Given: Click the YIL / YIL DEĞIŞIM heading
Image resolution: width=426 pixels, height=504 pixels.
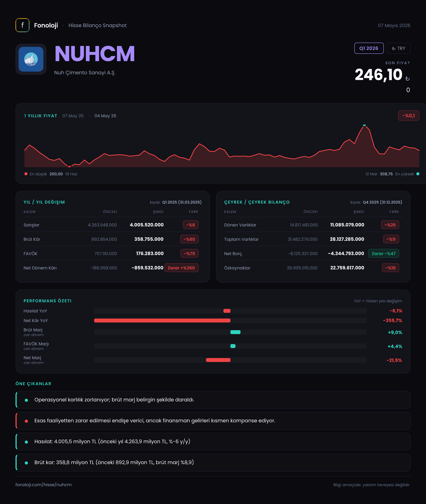Looking at the screenshot, I should pyautogui.click(x=44, y=202).
